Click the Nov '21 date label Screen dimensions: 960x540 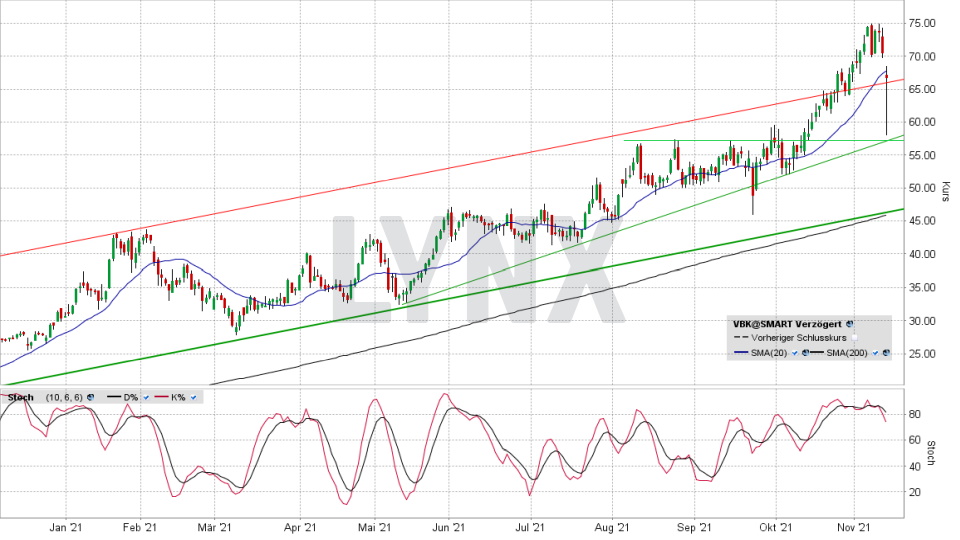(x=854, y=527)
